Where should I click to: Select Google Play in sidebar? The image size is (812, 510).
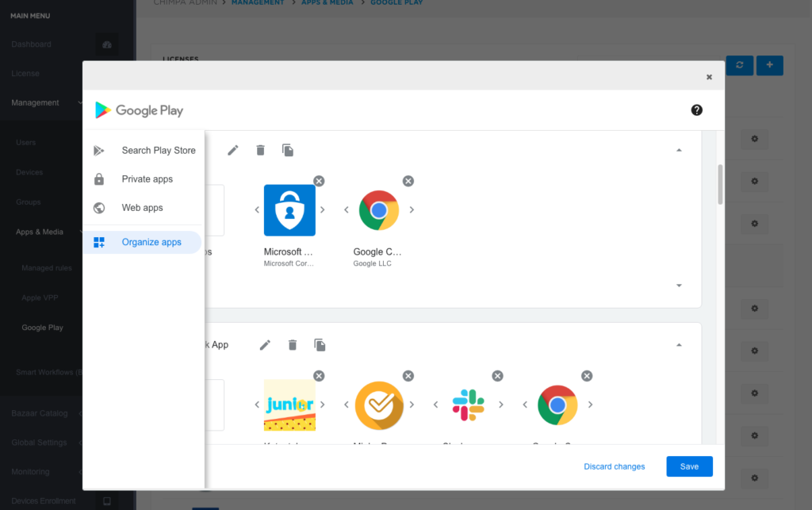[x=43, y=328]
